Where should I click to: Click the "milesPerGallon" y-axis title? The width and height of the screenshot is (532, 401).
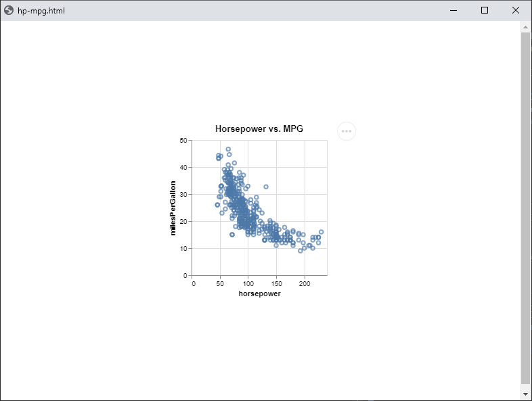click(173, 208)
